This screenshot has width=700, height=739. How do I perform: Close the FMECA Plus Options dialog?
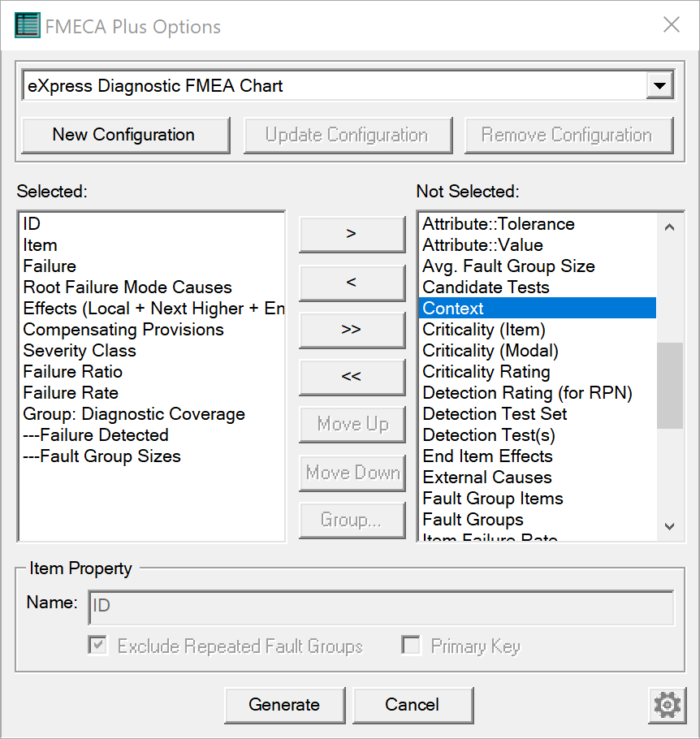tap(672, 24)
